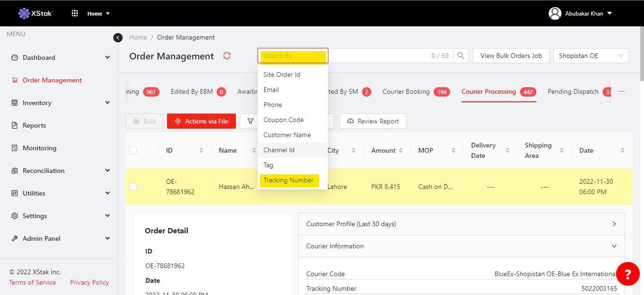Click the refresh icon beside Order Management
The width and height of the screenshot is (644, 295).
coord(227,56)
